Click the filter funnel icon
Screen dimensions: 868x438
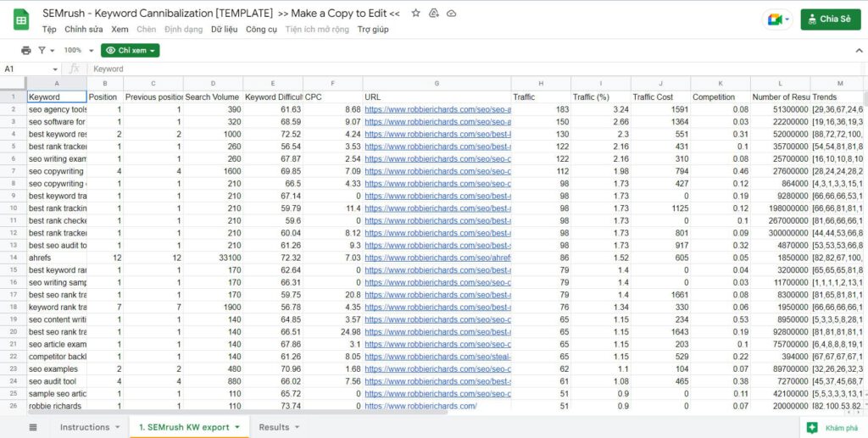click(42, 50)
